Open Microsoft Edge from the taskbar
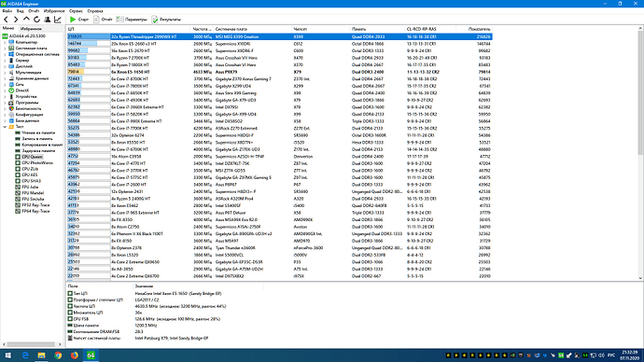The width and height of the screenshot is (644, 362). coord(25,355)
